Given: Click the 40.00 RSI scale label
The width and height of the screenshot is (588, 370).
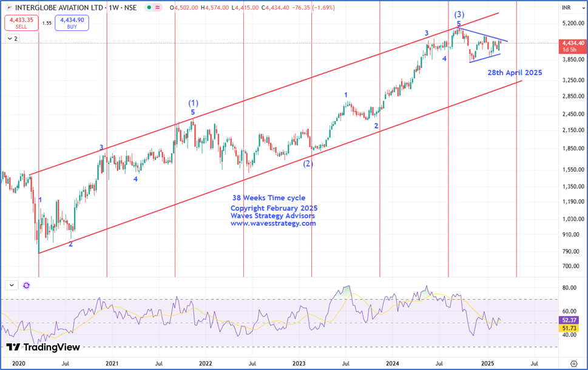Looking at the screenshot, I should point(570,335).
